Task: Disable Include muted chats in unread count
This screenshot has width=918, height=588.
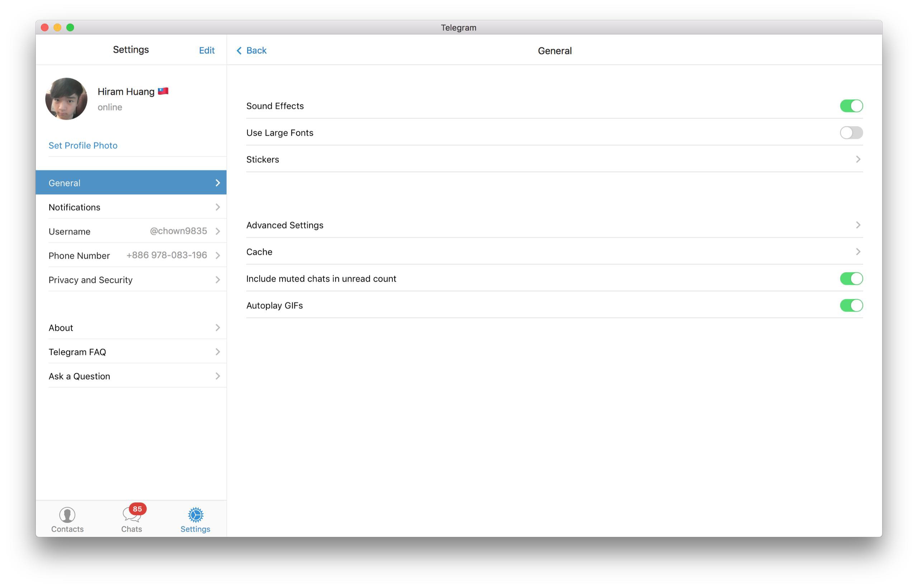Action: coord(851,279)
